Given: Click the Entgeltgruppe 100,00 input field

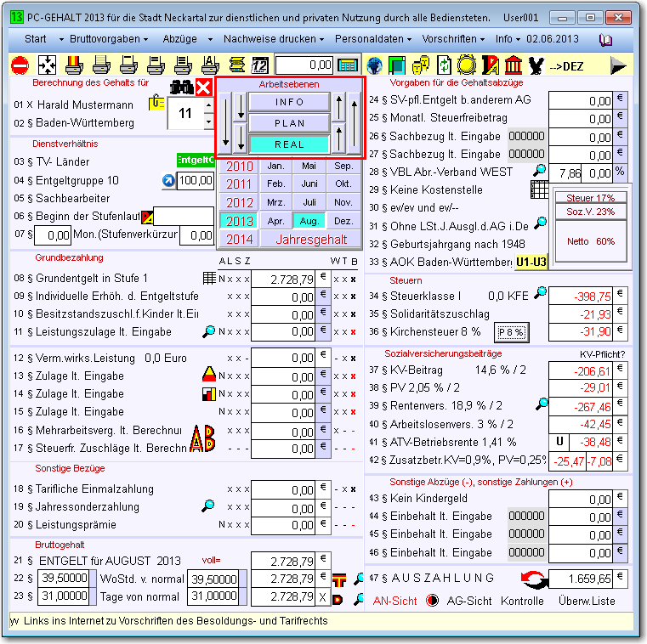Looking at the screenshot, I should pos(195,180).
